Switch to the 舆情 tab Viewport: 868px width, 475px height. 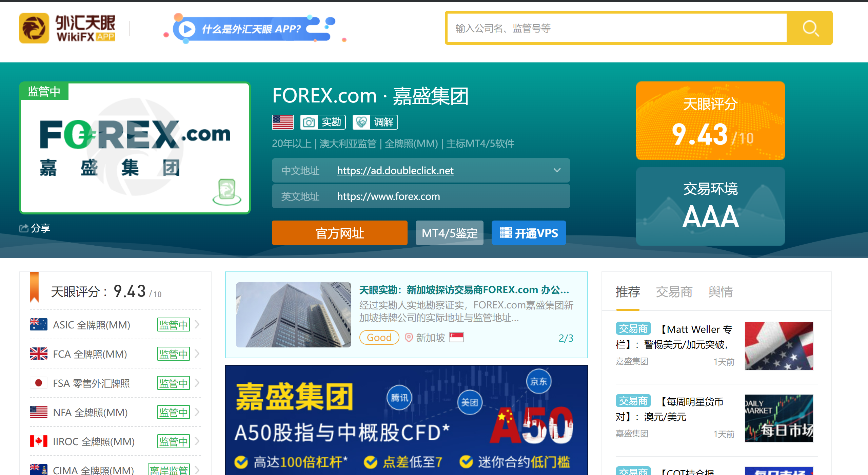pyautogui.click(x=721, y=292)
